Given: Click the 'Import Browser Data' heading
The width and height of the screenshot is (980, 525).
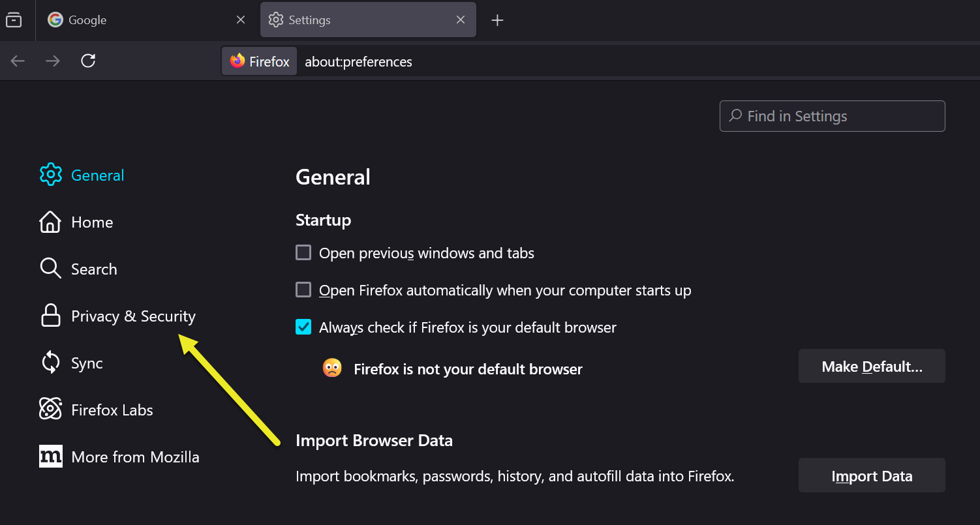Looking at the screenshot, I should pos(374,440).
